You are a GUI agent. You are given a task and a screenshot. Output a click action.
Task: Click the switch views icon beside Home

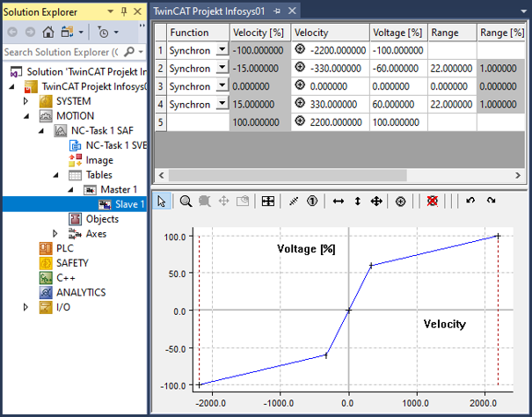point(67,32)
